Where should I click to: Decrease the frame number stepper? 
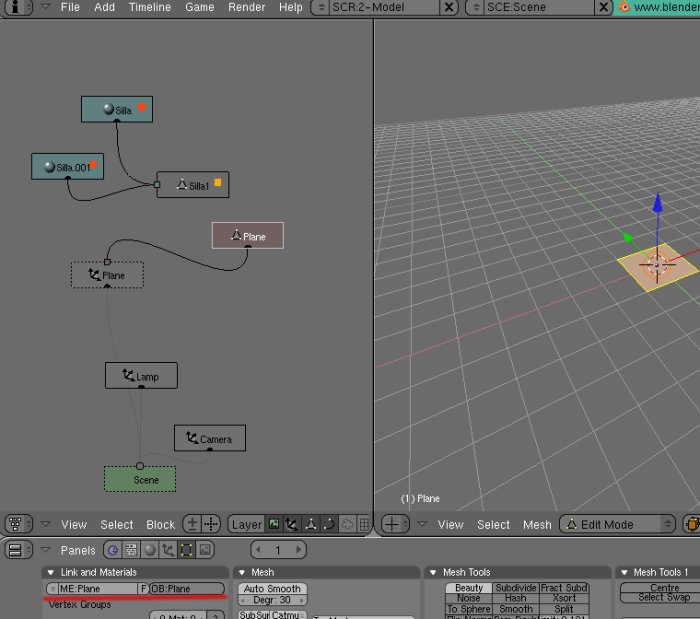[x=258, y=550]
